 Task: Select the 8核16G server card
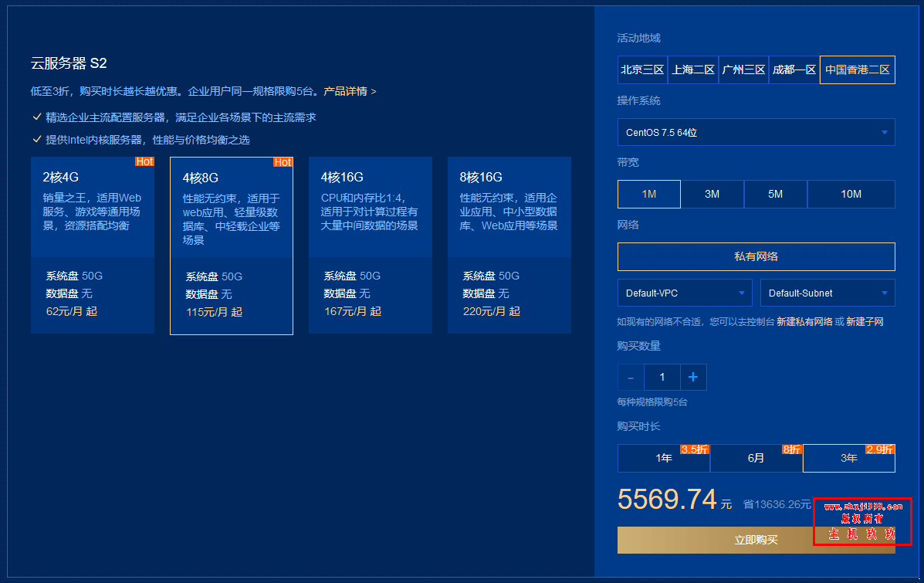click(509, 246)
